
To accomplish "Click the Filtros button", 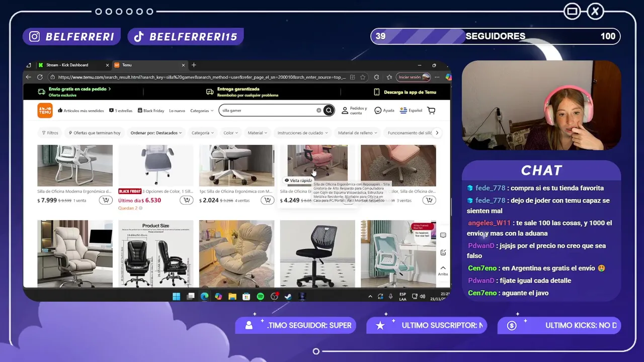I will [x=50, y=133].
